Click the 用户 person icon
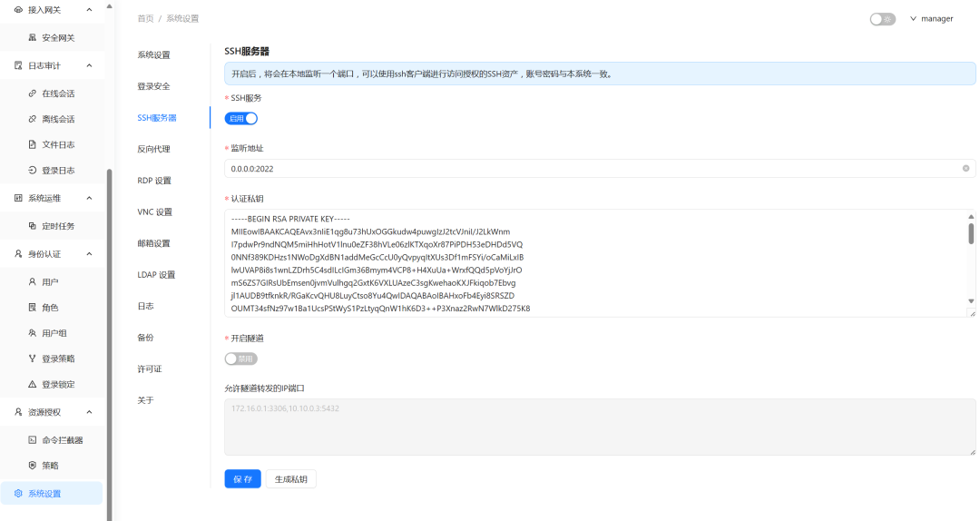980x521 pixels. 33,282
